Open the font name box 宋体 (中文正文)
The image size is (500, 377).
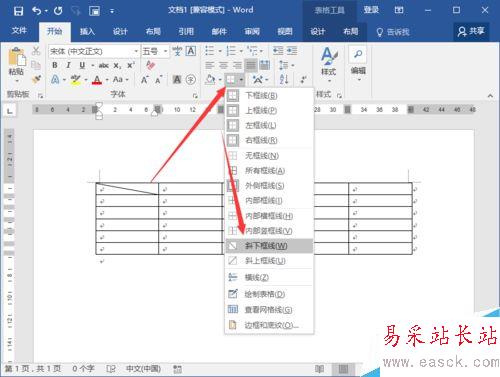tap(94, 51)
